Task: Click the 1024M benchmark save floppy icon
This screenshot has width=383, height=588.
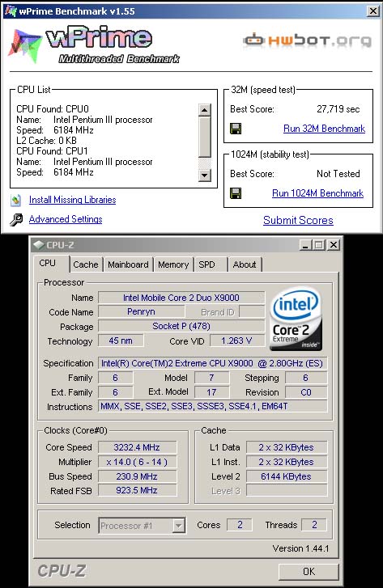Action: click(236, 193)
